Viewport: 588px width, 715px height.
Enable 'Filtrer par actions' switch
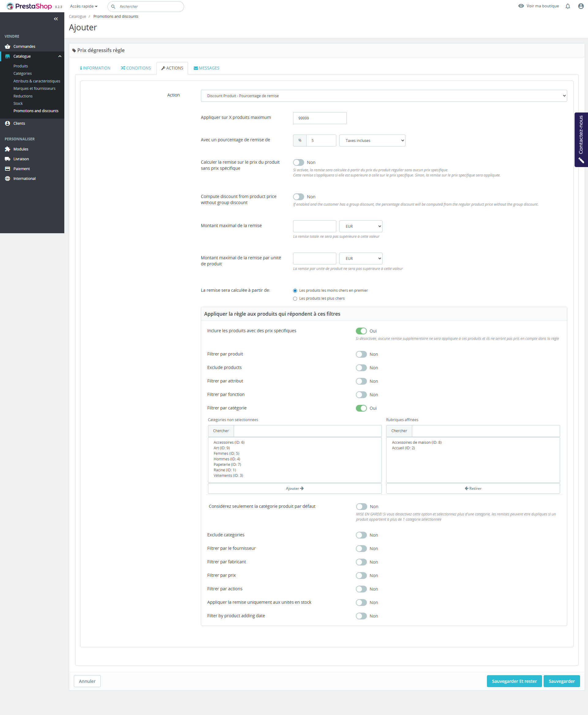(361, 589)
